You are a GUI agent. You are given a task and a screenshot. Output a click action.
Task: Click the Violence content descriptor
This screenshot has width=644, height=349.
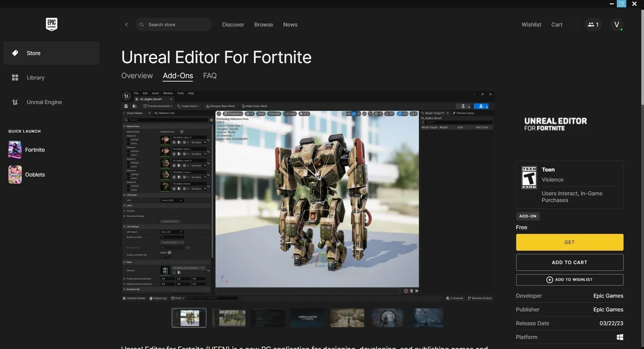[x=552, y=180]
